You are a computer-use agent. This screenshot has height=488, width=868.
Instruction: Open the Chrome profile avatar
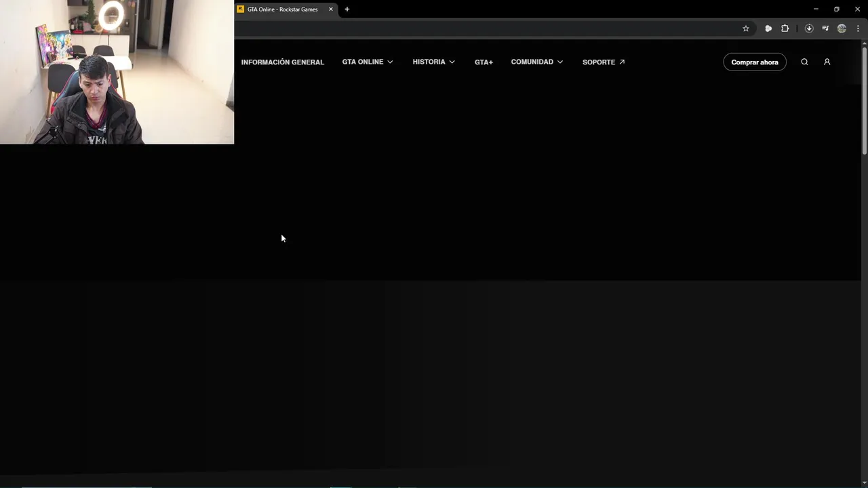point(842,28)
